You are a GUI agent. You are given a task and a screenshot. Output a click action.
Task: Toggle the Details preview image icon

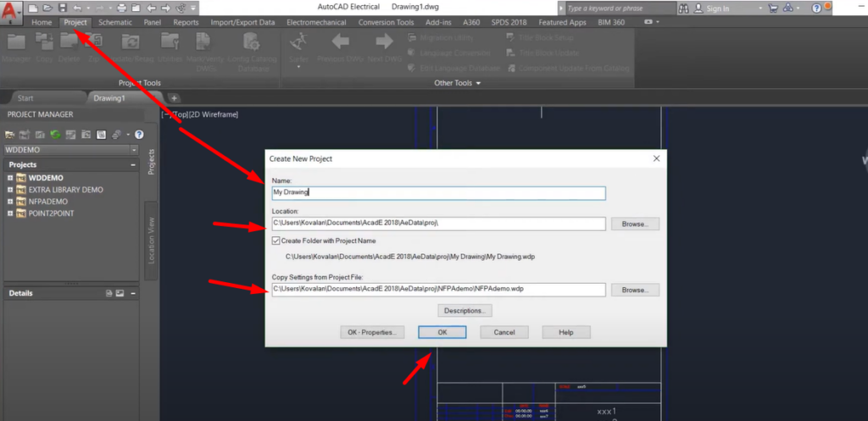click(x=120, y=293)
